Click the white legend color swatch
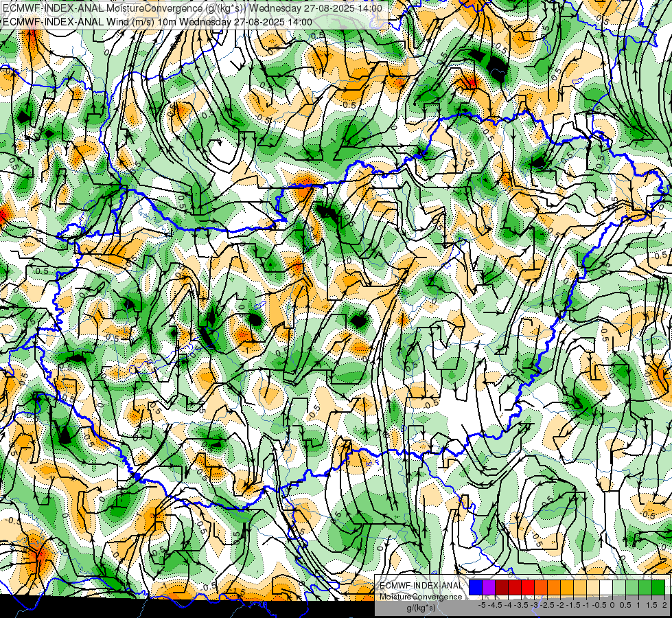The height and width of the screenshot is (618, 672). 606,587
